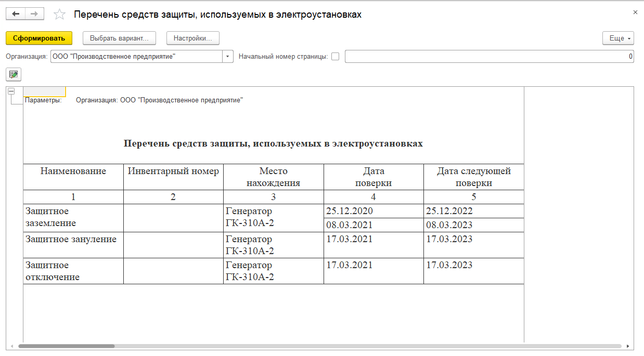Close the report with the X icon
Image resolution: width=644 pixels, height=356 pixels.
[635, 12]
